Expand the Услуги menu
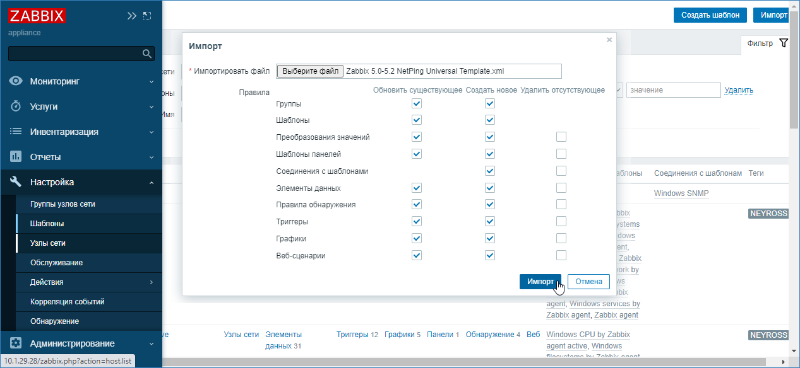The image size is (800, 368). 81,107
